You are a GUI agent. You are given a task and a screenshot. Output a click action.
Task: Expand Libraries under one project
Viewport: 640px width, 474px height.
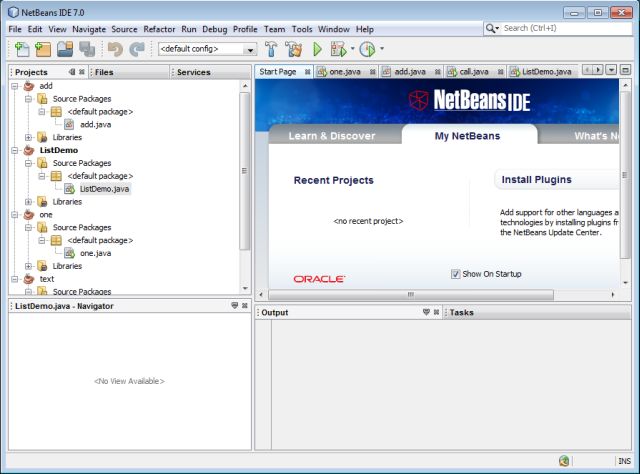coord(28,266)
